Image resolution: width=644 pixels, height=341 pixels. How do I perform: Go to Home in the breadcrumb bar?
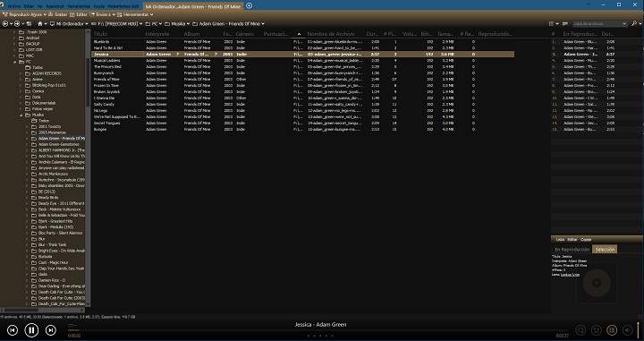point(40,24)
